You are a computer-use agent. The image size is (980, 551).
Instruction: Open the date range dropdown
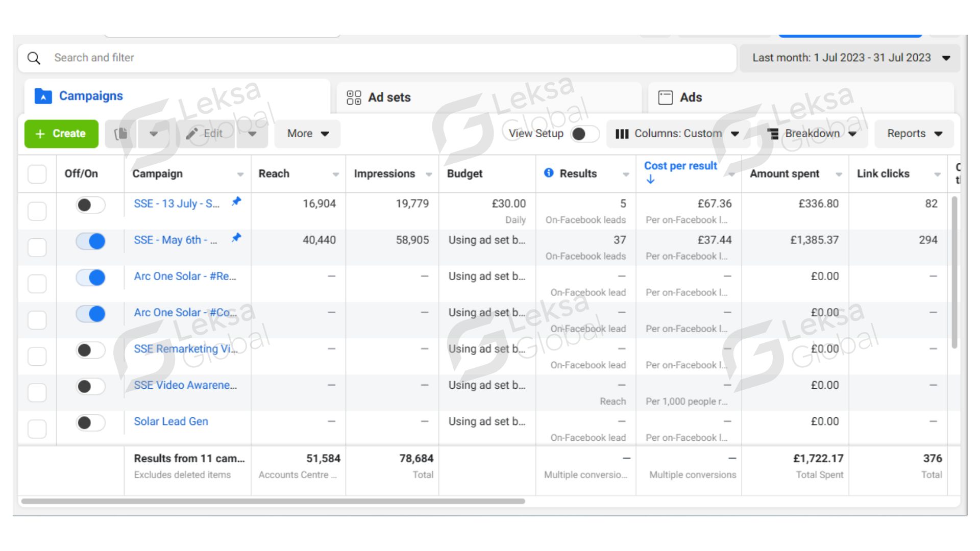tap(849, 58)
